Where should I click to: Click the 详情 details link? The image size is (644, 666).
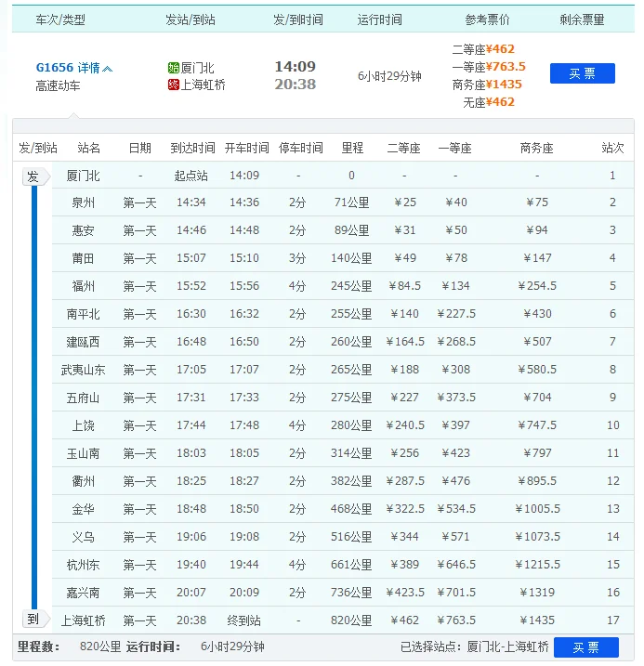88,68
